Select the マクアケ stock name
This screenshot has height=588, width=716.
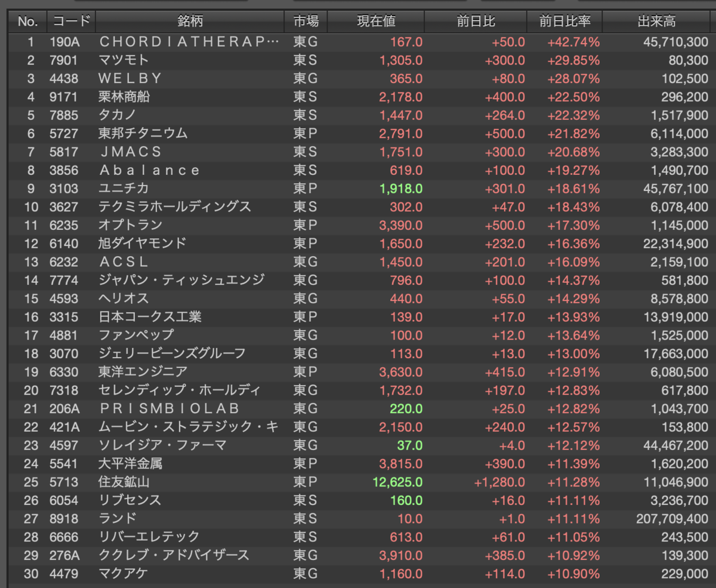click(x=124, y=573)
